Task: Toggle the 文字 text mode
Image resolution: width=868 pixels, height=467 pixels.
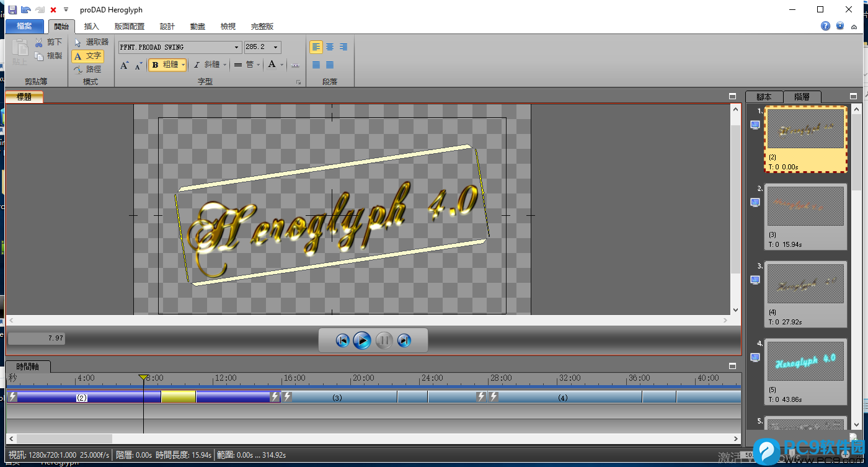Action: coord(87,56)
